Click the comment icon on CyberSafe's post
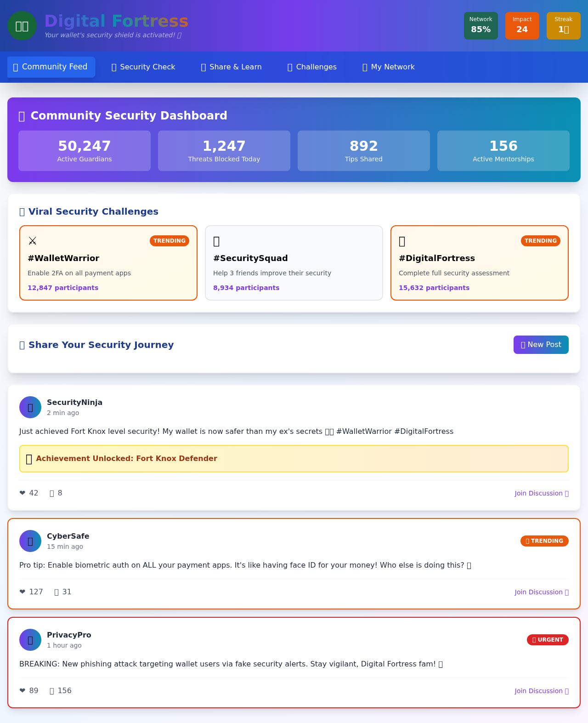The height and width of the screenshot is (723, 588). pos(57,592)
